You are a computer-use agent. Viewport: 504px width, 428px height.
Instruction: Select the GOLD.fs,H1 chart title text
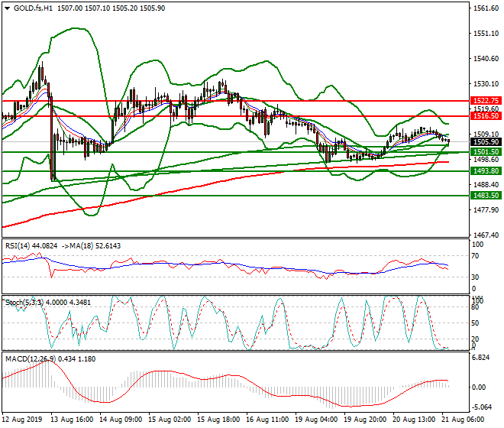[33, 8]
